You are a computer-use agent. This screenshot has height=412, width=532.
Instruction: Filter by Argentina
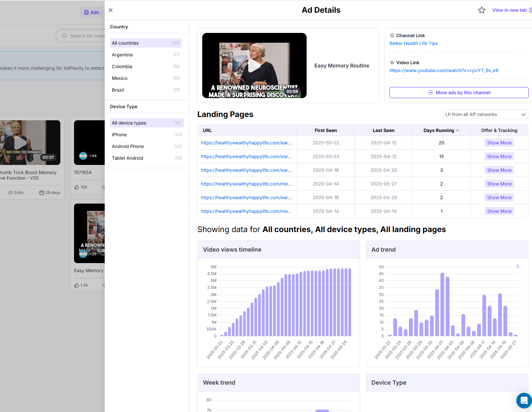pyautogui.click(x=146, y=55)
